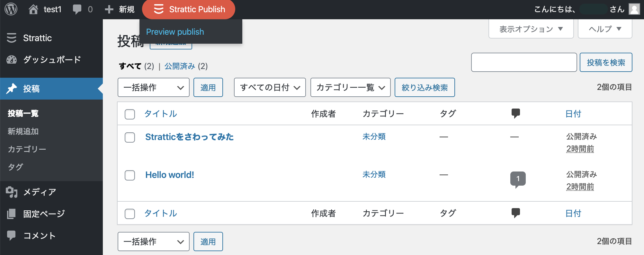Click top 適用 apply button
Viewport: 644px width, 255px height.
208,87
